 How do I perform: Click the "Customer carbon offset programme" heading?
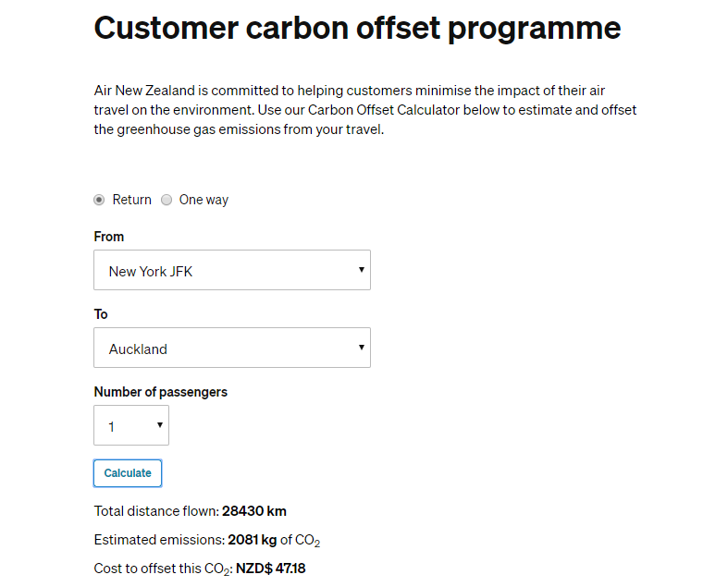coord(357,28)
